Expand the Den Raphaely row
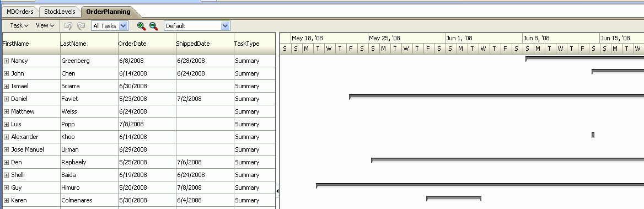Screen dimensions: 644x209 tap(6, 163)
